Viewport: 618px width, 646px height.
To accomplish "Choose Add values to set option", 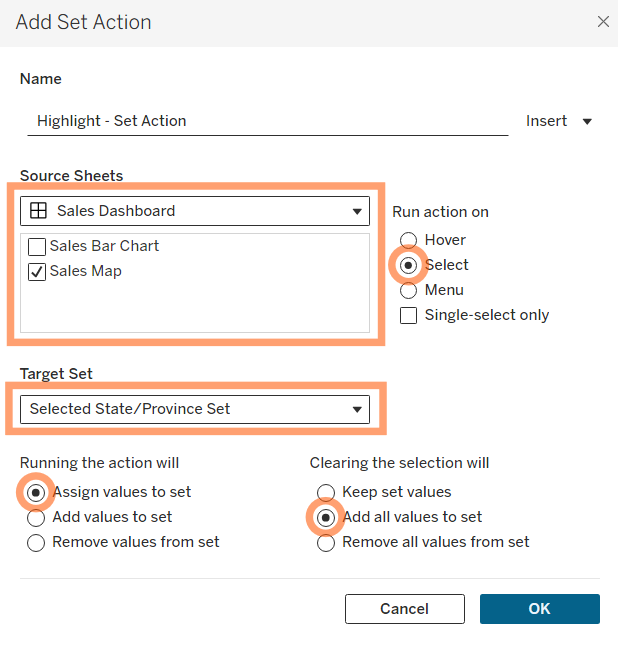I will (36, 518).
